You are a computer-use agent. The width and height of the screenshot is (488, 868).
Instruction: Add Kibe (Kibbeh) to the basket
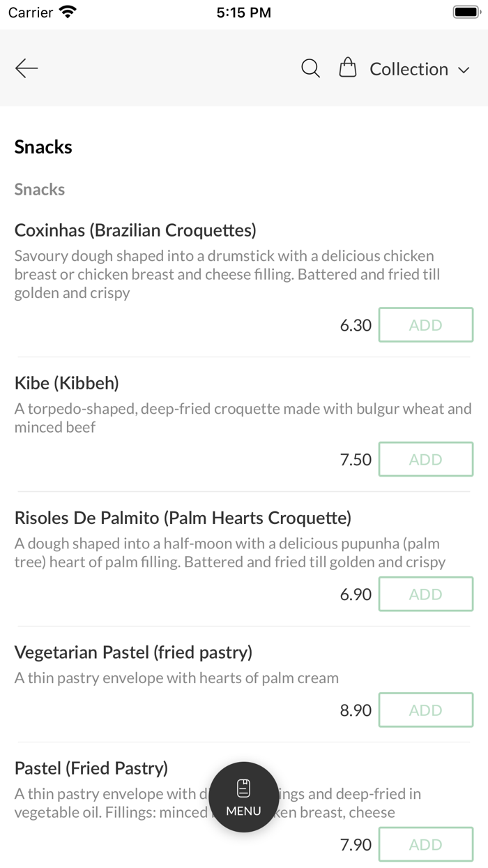(x=425, y=459)
